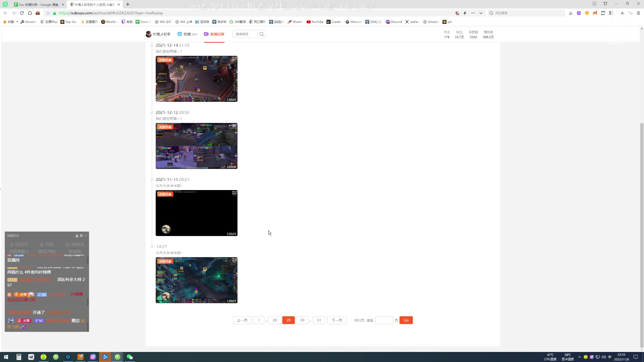Go to next page 下一页
This screenshot has height=362, width=644.
tap(337, 320)
